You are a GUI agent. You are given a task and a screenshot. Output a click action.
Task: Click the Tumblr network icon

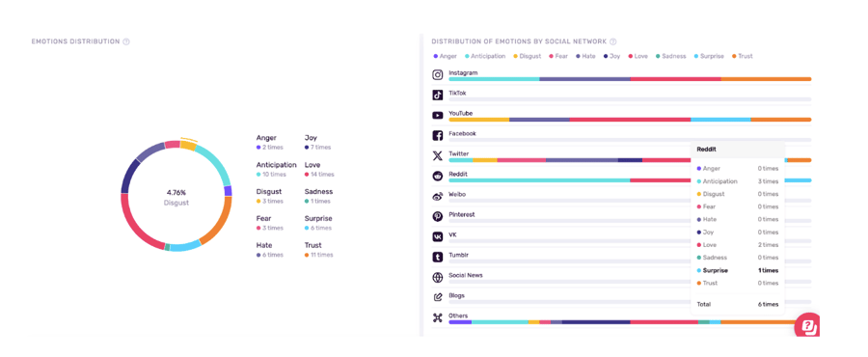437,257
